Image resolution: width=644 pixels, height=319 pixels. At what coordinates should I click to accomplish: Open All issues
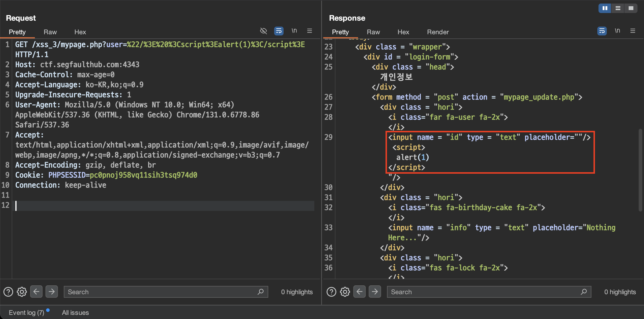click(x=75, y=313)
